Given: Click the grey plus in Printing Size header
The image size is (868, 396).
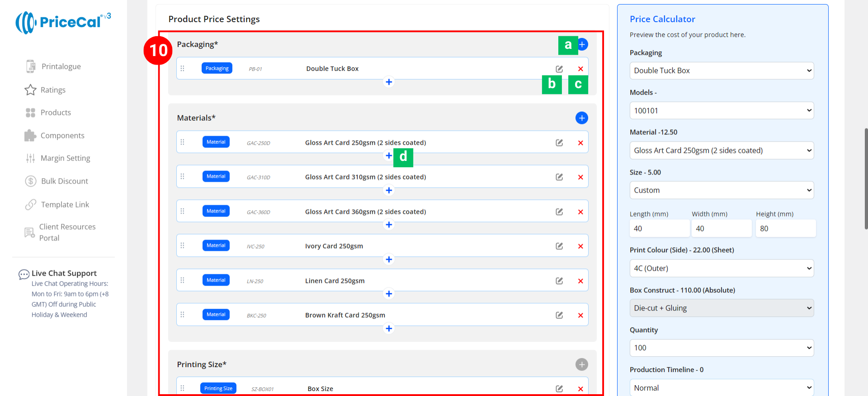Looking at the screenshot, I should (x=581, y=364).
